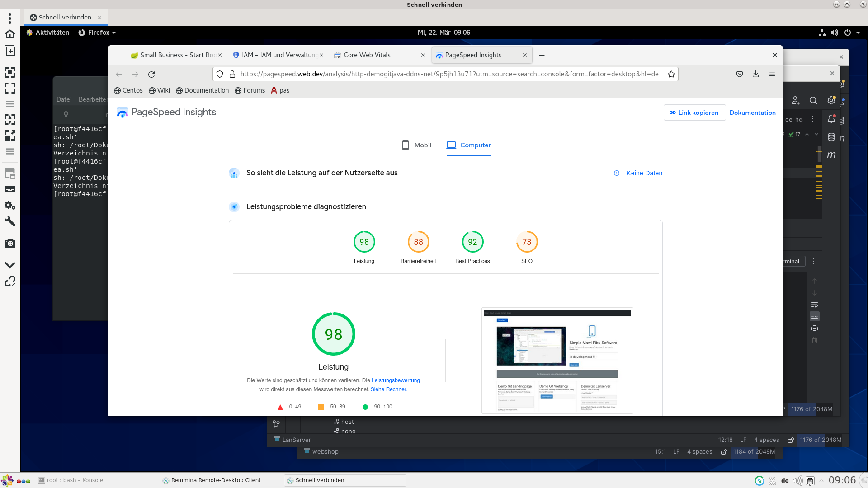This screenshot has height=488, width=868.
Task: Collapse Remmina toolbar chevron
Action: pyautogui.click(x=10, y=265)
